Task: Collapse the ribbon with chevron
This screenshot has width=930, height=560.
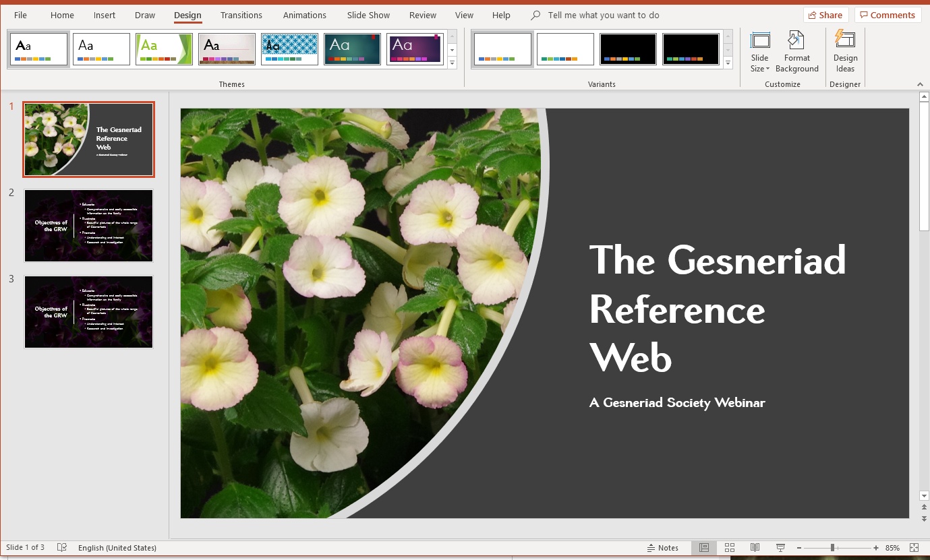Action: (x=920, y=84)
